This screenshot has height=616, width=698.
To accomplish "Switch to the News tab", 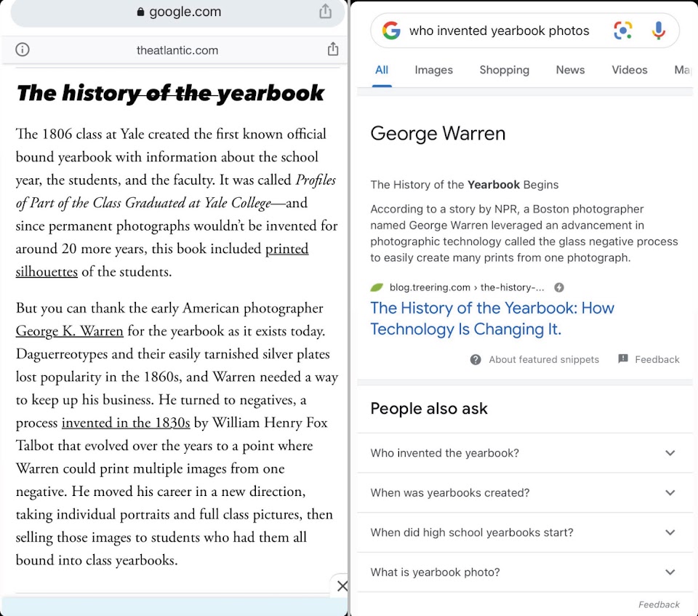I will [x=570, y=70].
